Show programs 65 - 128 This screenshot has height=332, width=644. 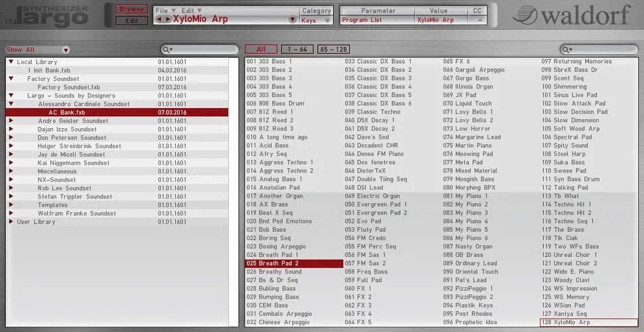click(x=334, y=49)
